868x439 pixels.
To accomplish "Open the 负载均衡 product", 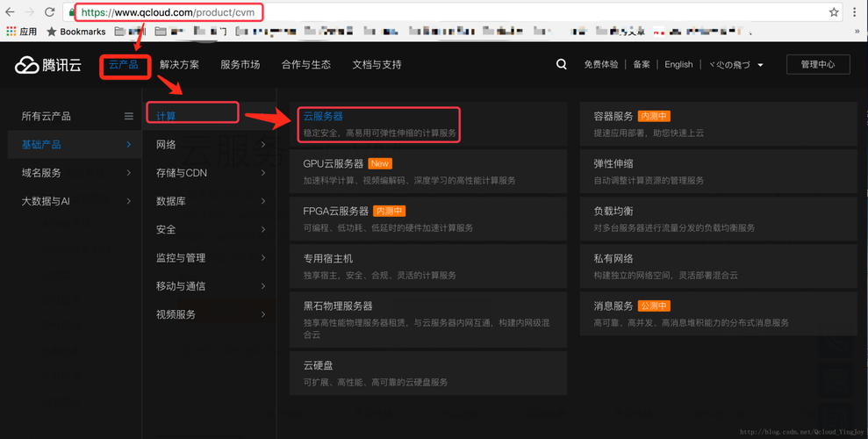I will (x=613, y=211).
